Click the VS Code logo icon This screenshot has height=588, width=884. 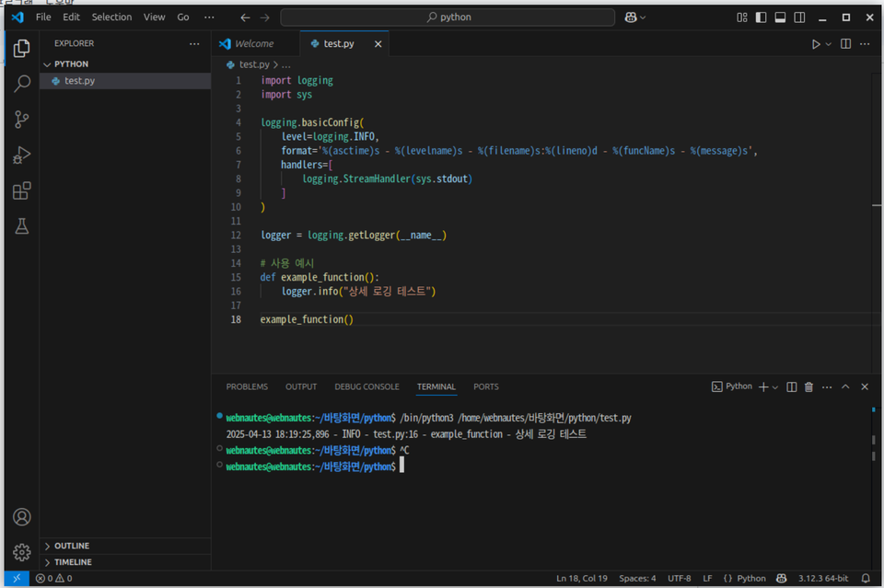coord(17,17)
